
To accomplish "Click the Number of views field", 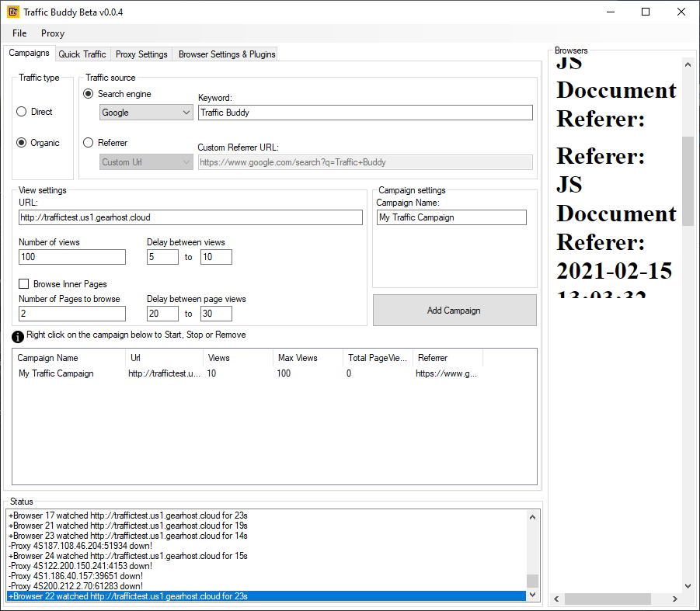I will coord(71,256).
